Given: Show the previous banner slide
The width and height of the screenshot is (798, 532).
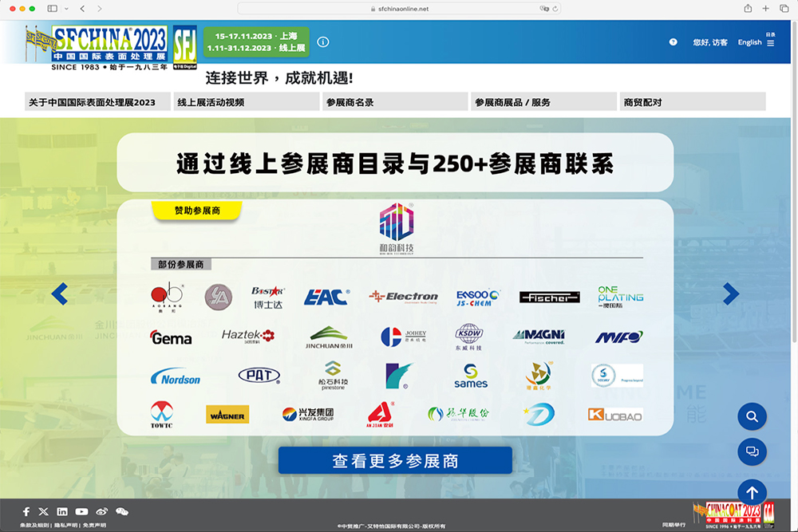Looking at the screenshot, I should pyautogui.click(x=60, y=294).
